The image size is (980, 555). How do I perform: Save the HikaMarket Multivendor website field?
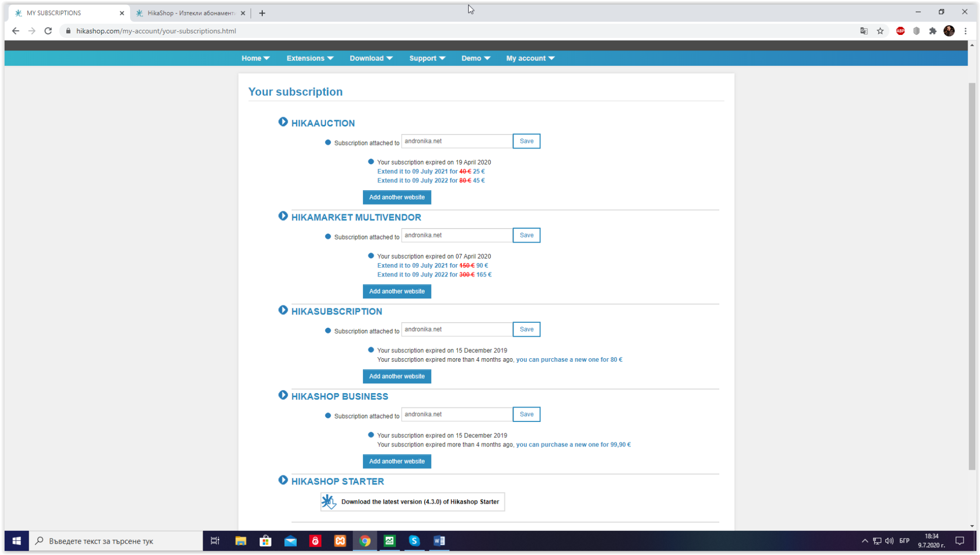point(527,235)
